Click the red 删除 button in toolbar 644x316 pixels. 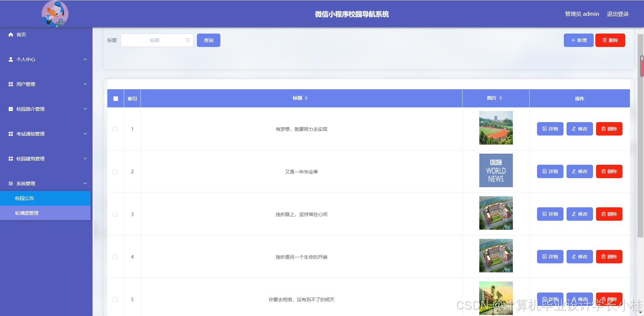pos(610,40)
